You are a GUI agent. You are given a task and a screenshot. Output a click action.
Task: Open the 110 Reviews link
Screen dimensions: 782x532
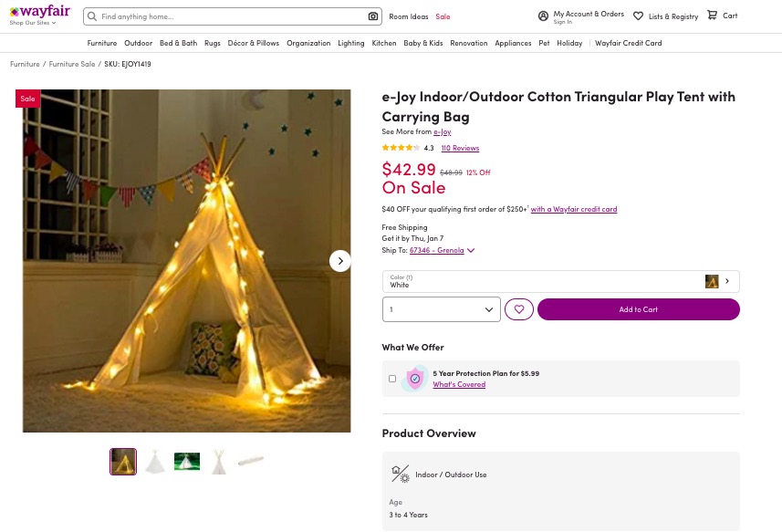click(460, 148)
